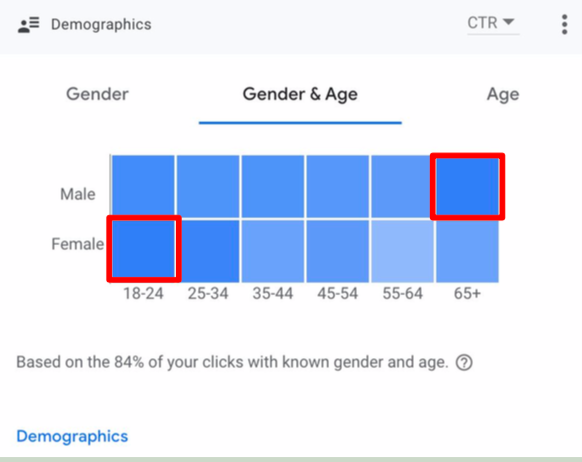The height and width of the screenshot is (462, 582).
Task: Click the Female 35-44 heatmap cell
Action: [x=273, y=251]
